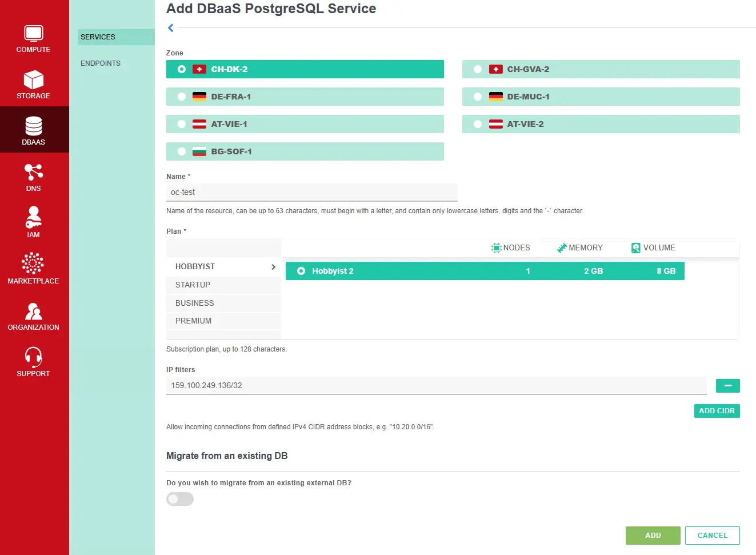Select the AT-VIE-1 zone radio button
The height and width of the screenshot is (555, 756).
click(182, 124)
